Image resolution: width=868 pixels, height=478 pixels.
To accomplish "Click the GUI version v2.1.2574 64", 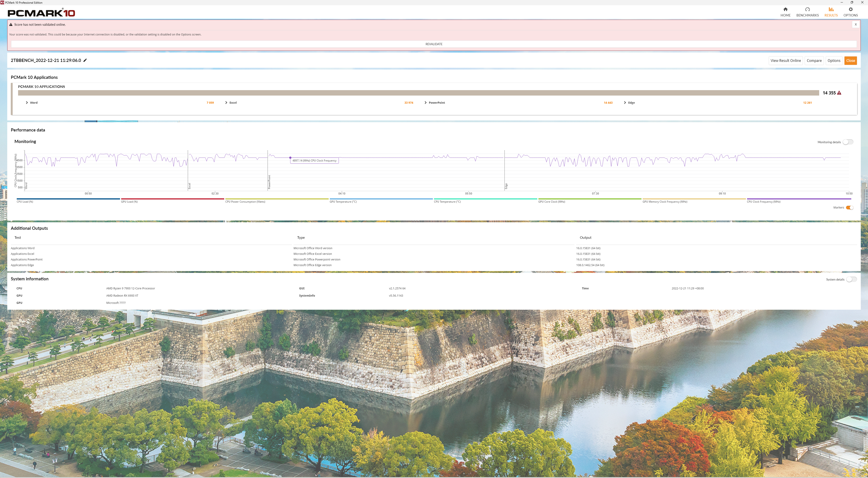I will tap(397, 288).
